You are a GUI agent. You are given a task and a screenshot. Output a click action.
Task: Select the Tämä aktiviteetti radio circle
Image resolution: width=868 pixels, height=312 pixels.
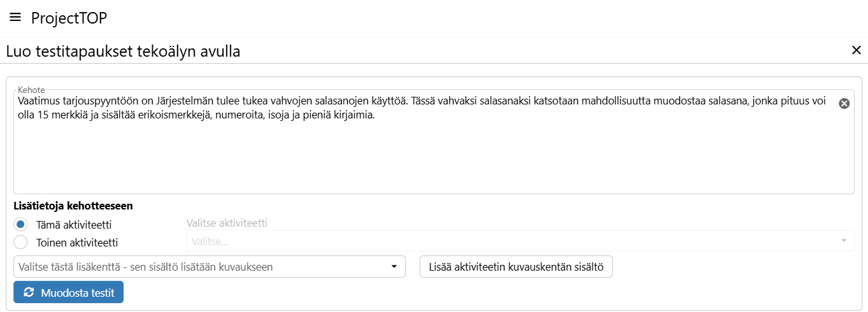(21, 224)
